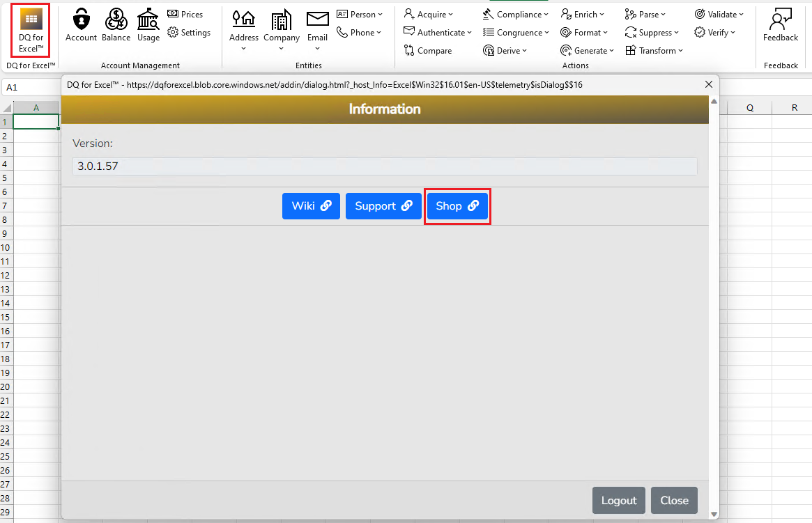Screen dimensions: 812x523
Task: Click the Support link button
Action: point(384,206)
